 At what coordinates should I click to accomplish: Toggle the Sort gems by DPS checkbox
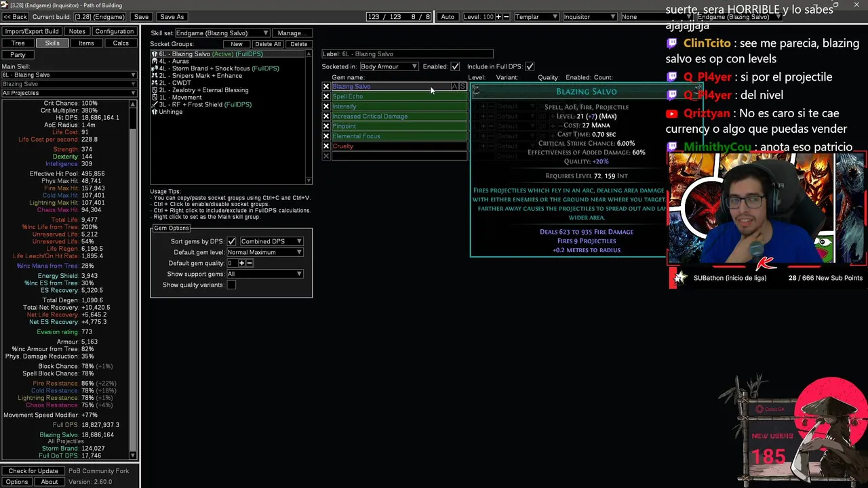(231, 241)
